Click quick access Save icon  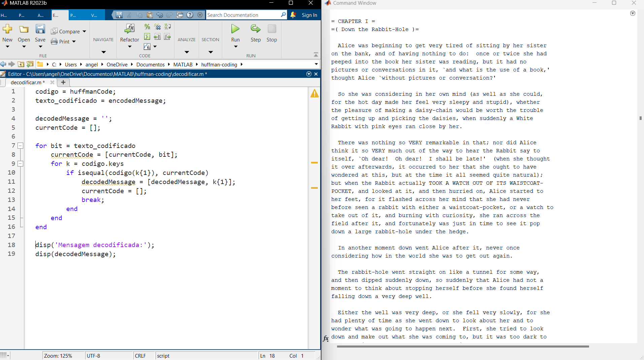[x=119, y=15]
